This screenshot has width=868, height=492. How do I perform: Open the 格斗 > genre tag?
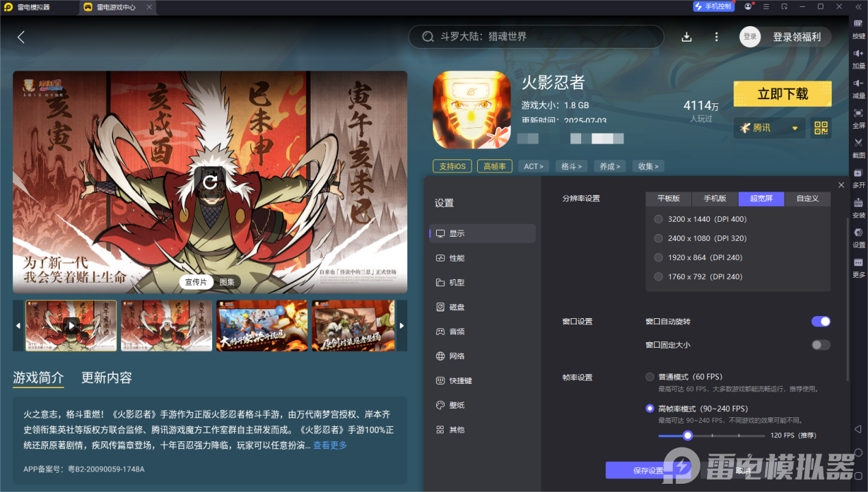pyautogui.click(x=571, y=166)
